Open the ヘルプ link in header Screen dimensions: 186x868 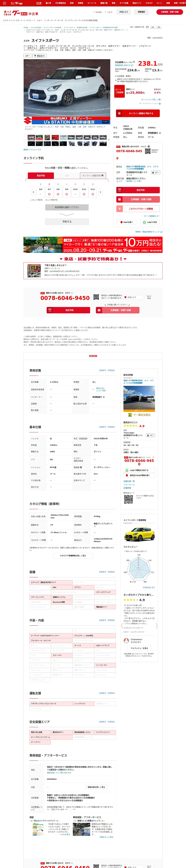[x=110, y=12]
